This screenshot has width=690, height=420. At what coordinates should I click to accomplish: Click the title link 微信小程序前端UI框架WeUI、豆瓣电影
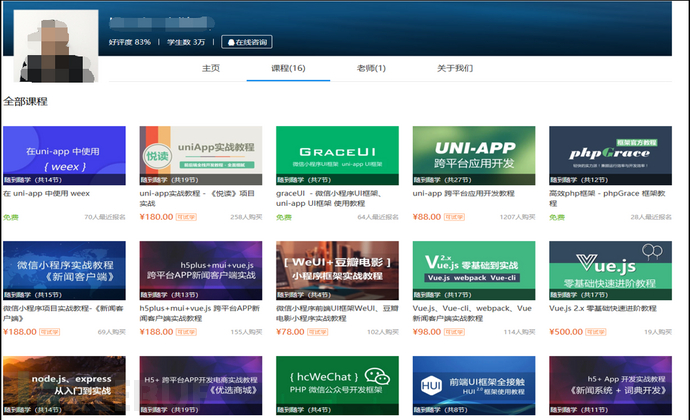coord(337,313)
